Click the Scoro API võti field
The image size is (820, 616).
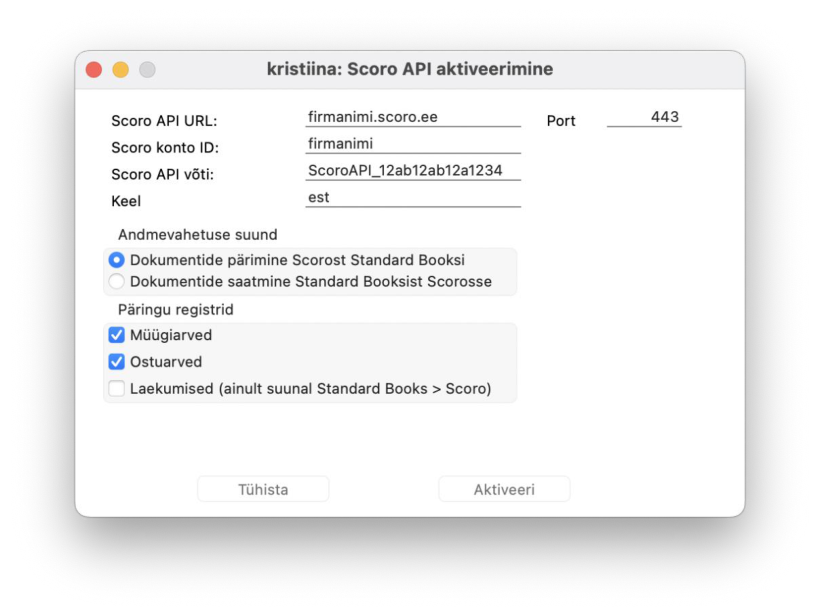[413, 170]
